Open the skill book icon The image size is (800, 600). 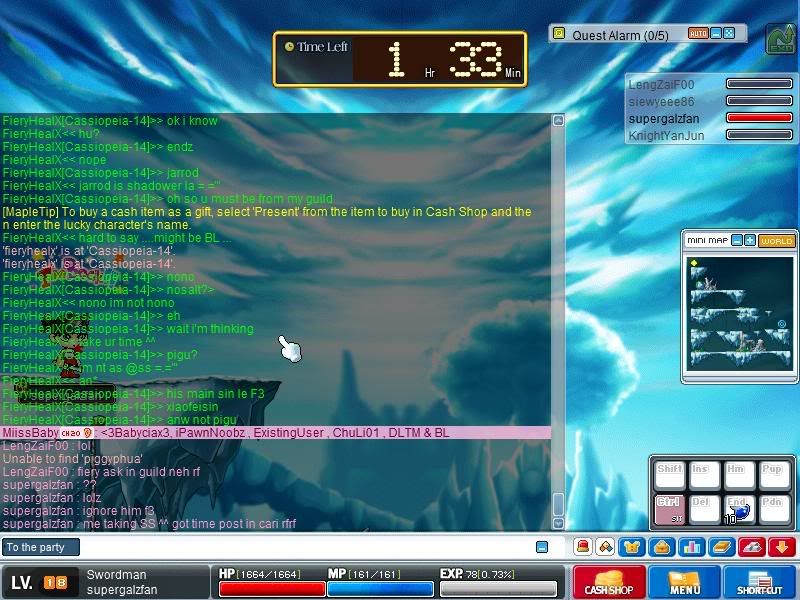tap(722, 547)
